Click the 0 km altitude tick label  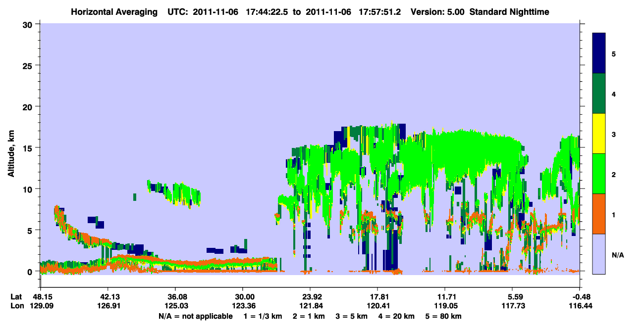[32, 272]
